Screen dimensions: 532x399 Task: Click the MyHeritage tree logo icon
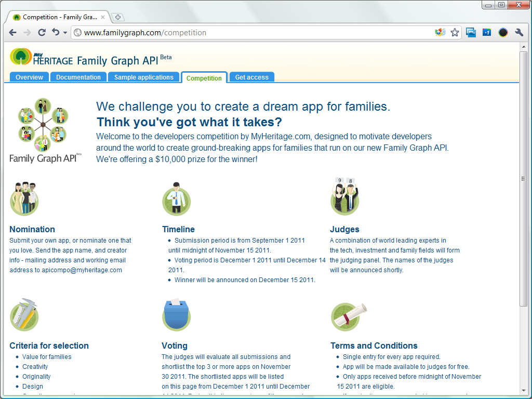(x=21, y=56)
